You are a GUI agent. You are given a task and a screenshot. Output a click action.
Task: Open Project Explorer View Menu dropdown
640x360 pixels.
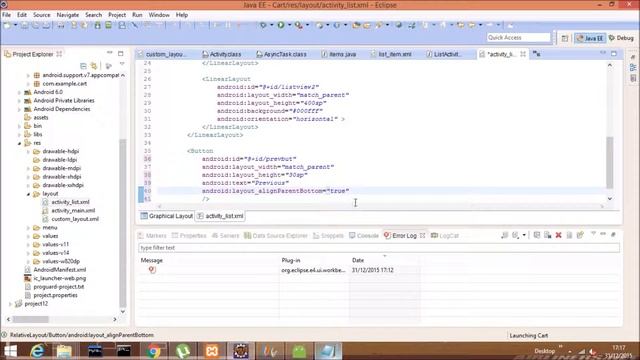point(122,65)
